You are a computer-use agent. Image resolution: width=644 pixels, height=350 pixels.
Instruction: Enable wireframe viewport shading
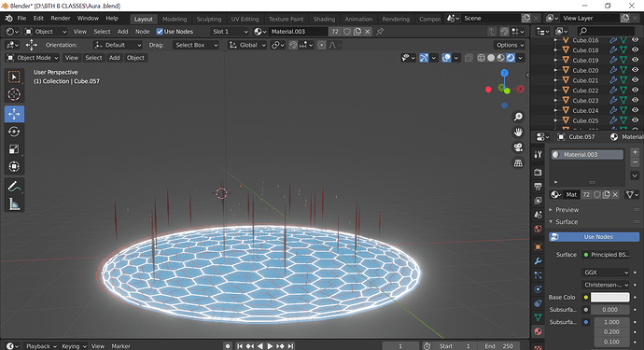481,58
